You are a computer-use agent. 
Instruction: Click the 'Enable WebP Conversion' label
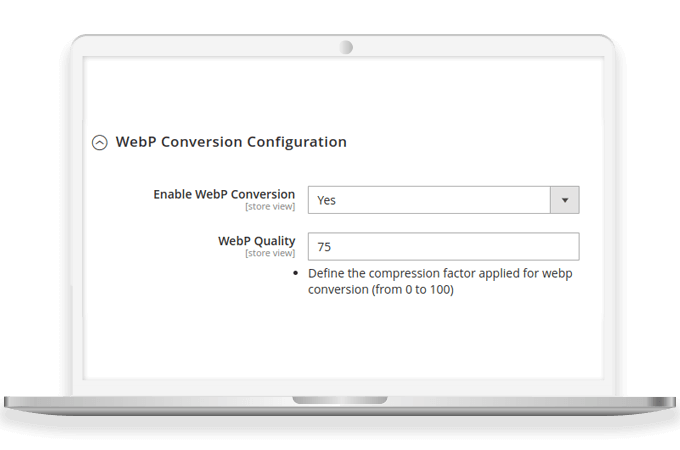tap(224, 194)
